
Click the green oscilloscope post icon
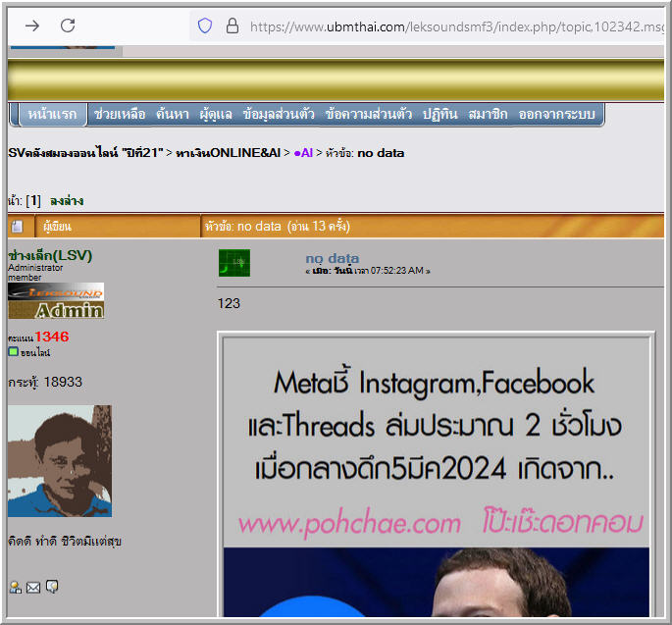point(234,263)
